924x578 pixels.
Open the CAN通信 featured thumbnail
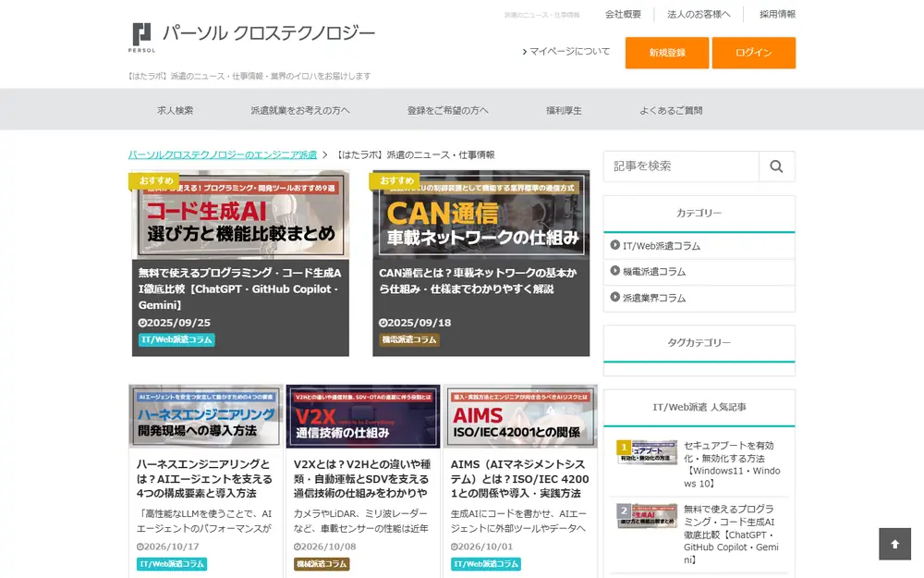[x=480, y=215]
